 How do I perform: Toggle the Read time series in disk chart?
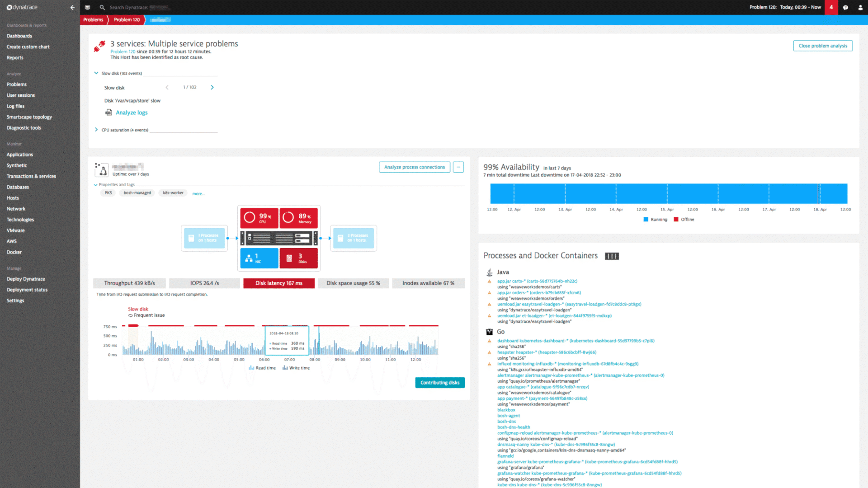[262, 368]
